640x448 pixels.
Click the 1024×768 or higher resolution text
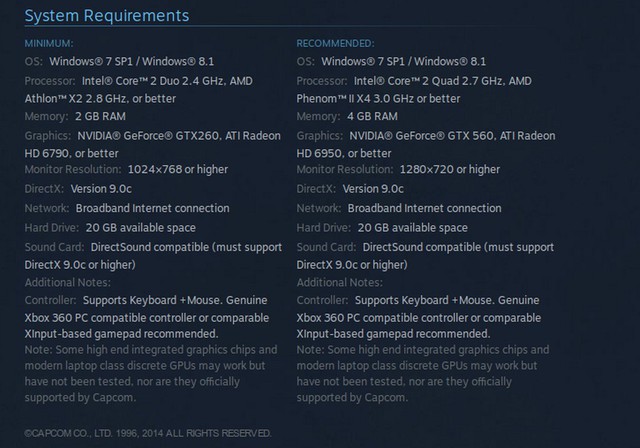point(178,170)
